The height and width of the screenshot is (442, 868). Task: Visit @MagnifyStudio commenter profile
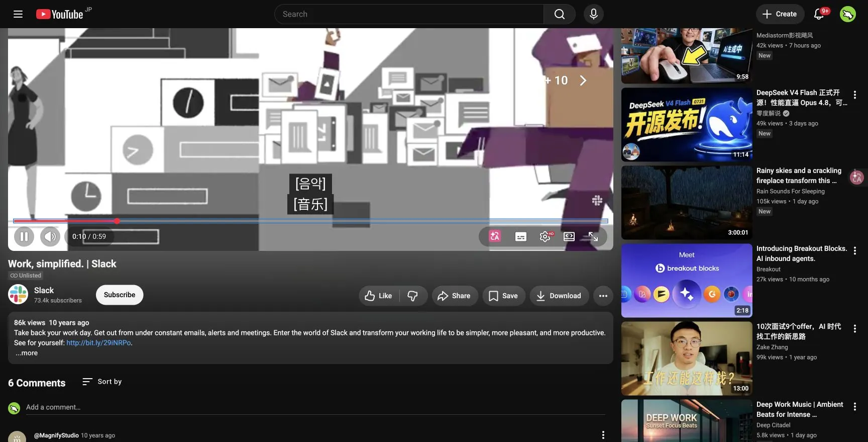click(56, 435)
